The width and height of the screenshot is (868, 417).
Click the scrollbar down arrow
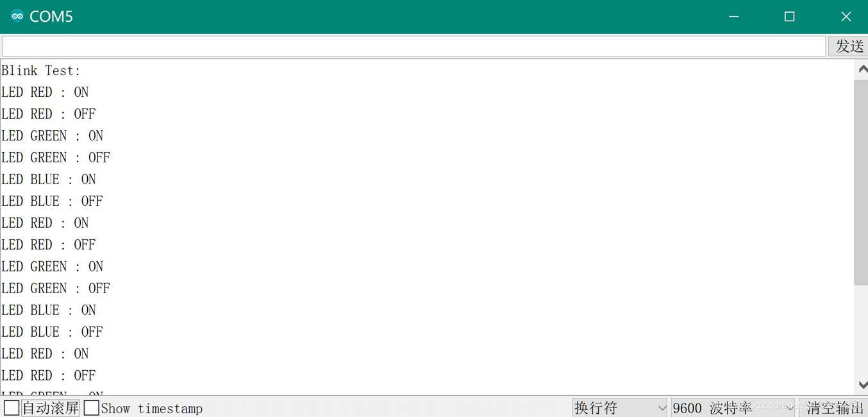point(862,385)
